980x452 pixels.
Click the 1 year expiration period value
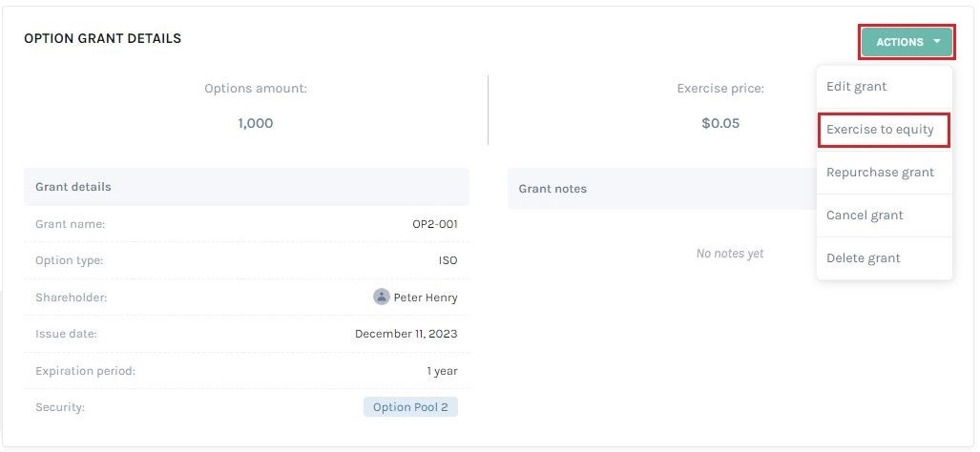click(x=443, y=371)
